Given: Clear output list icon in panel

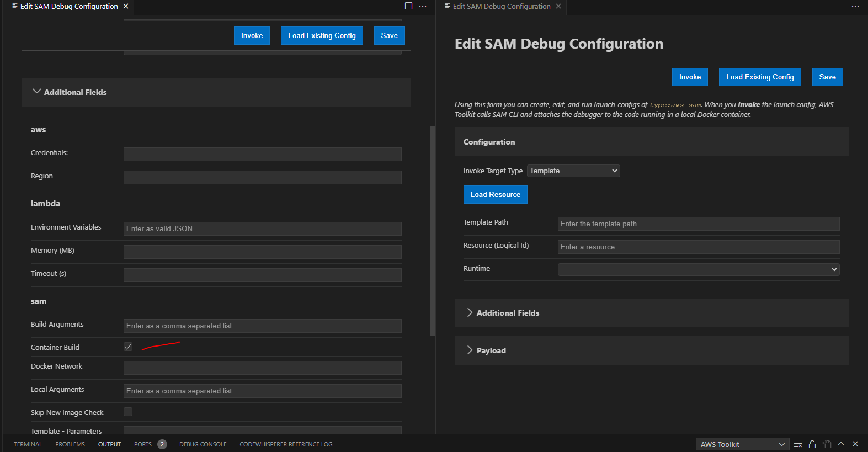Looking at the screenshot, I should pyautogui.click(x=798, y=444).
